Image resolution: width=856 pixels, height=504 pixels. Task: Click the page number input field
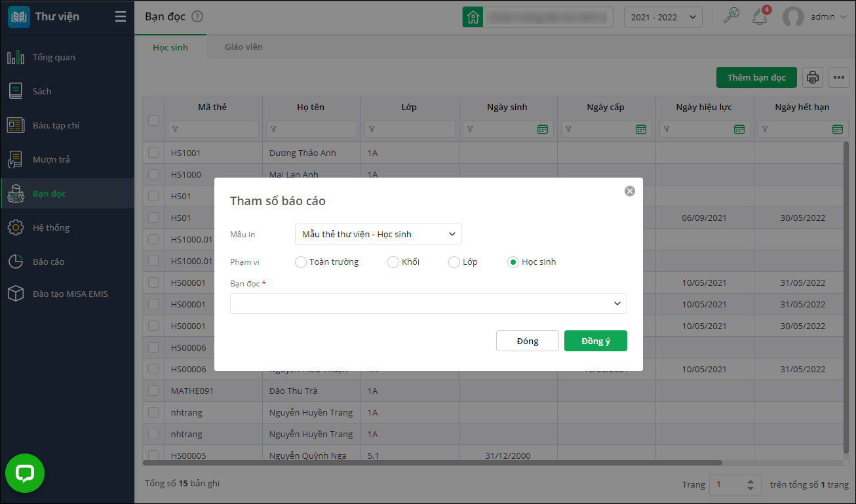[x=728, y=484]
